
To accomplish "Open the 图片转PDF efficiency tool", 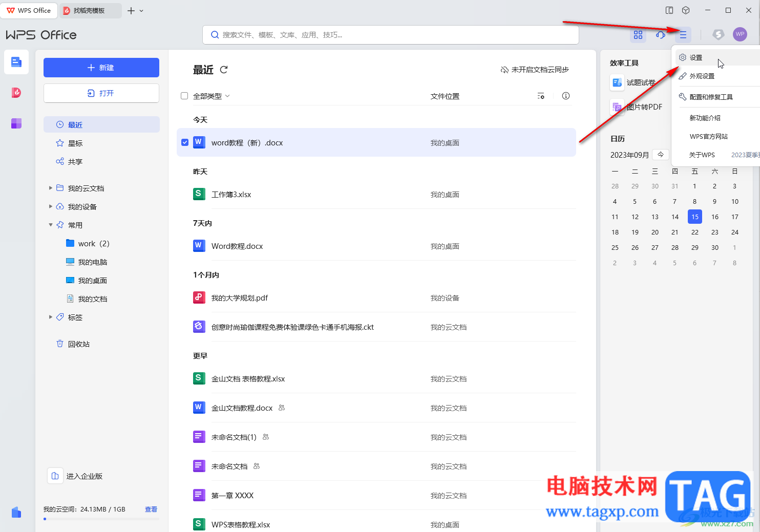I will [637, 107].
